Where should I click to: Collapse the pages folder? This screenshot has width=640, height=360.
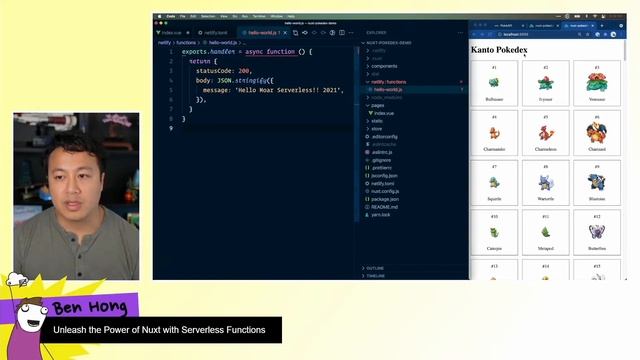(x=375, y=105)
